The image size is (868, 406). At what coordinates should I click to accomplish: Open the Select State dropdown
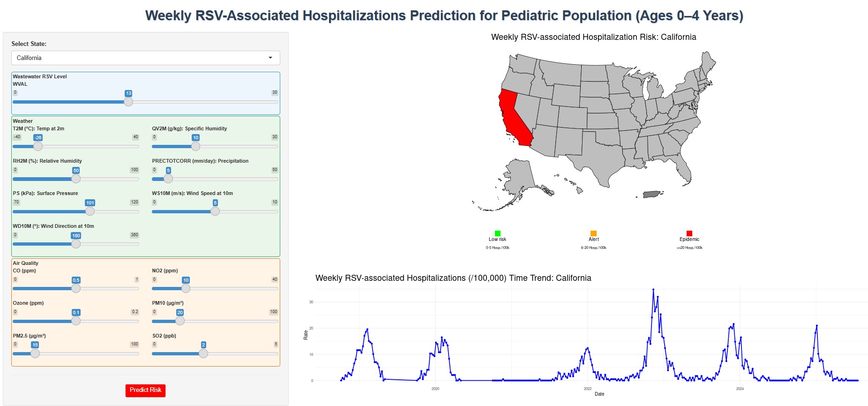(x=145, y=58)
